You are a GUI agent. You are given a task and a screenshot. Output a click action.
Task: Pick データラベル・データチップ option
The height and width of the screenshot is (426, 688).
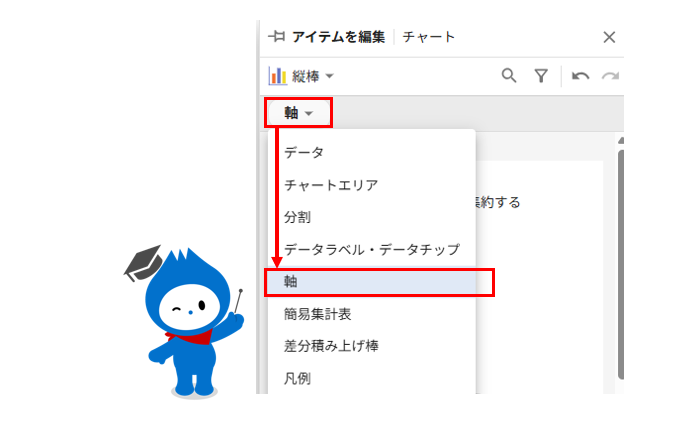point(372,249)
